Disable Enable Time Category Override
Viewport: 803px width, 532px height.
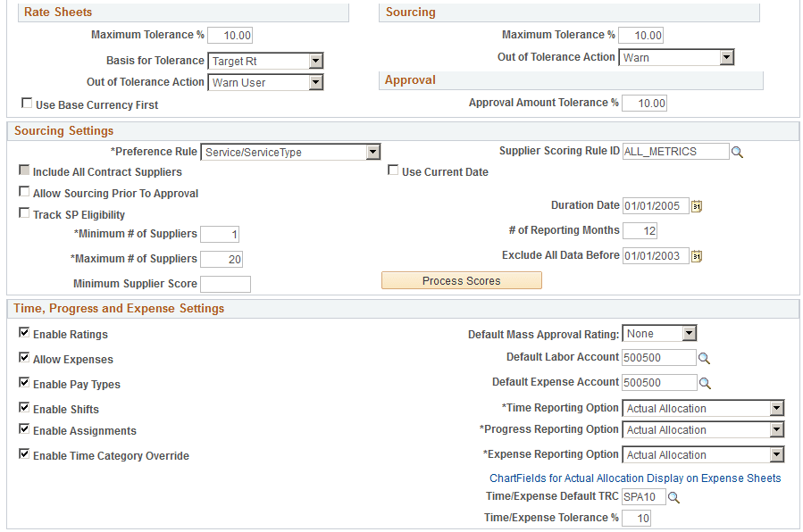click(x=23, y=453)
